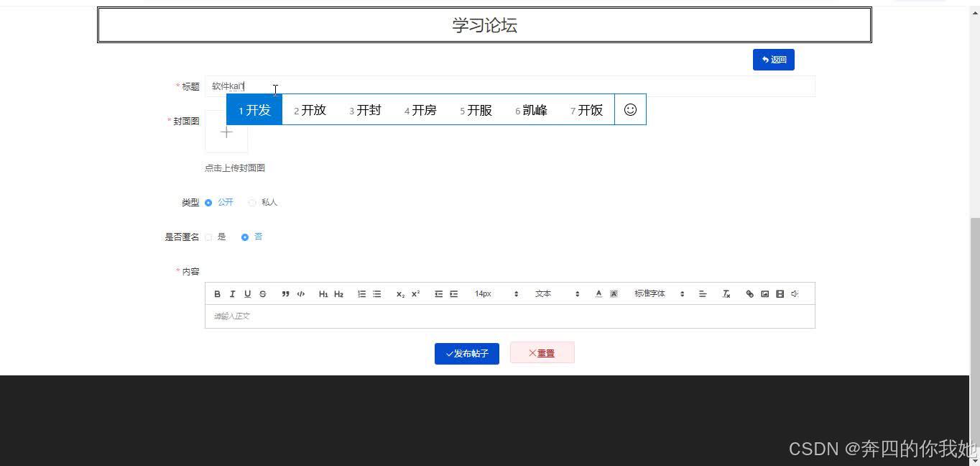Focus the 标题 title input field
This screenshot has width=980, height=466.
click(510, 86)
